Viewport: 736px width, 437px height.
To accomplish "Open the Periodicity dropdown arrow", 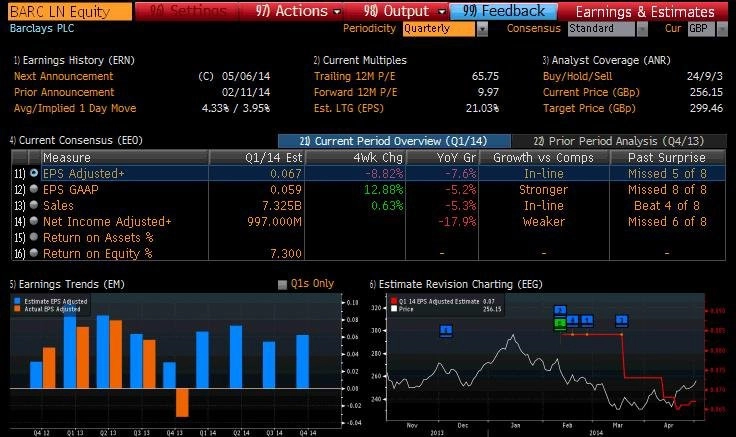I will 482,29.
